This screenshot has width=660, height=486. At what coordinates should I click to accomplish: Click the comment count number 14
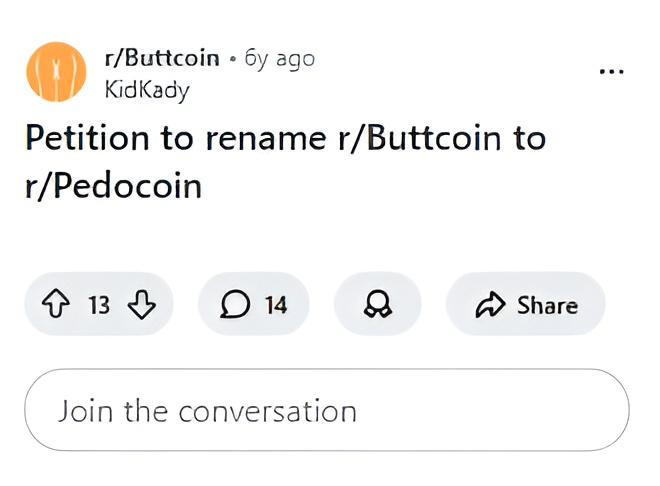tap(275, 305)
